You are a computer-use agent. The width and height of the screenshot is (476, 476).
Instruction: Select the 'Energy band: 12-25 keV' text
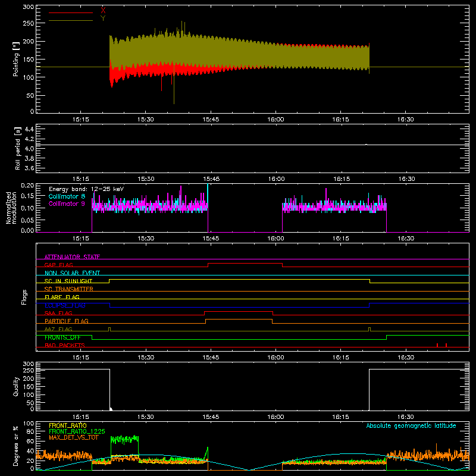pyautogui.click(x=86, y=189)
